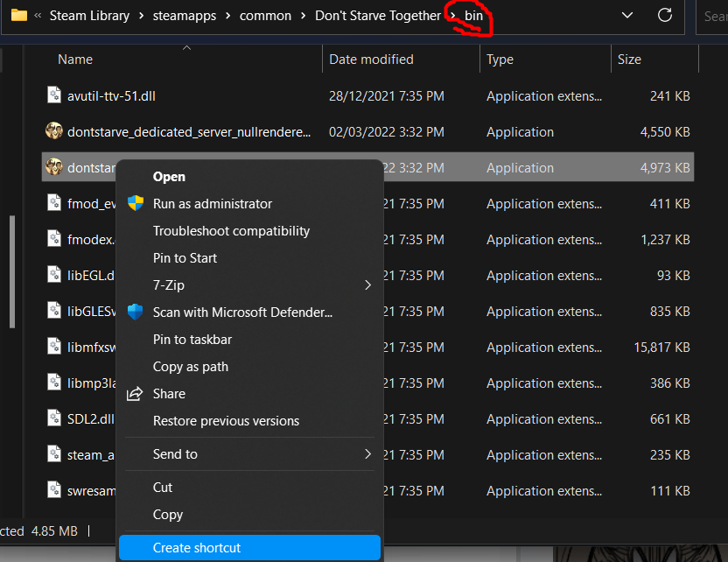Click the folder icon in address bar

coord(18,16)
